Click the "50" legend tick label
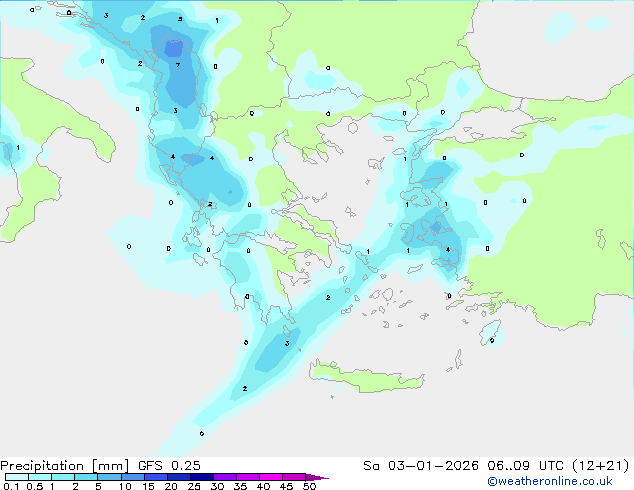 pyautogui.click(x=310, y=486)
